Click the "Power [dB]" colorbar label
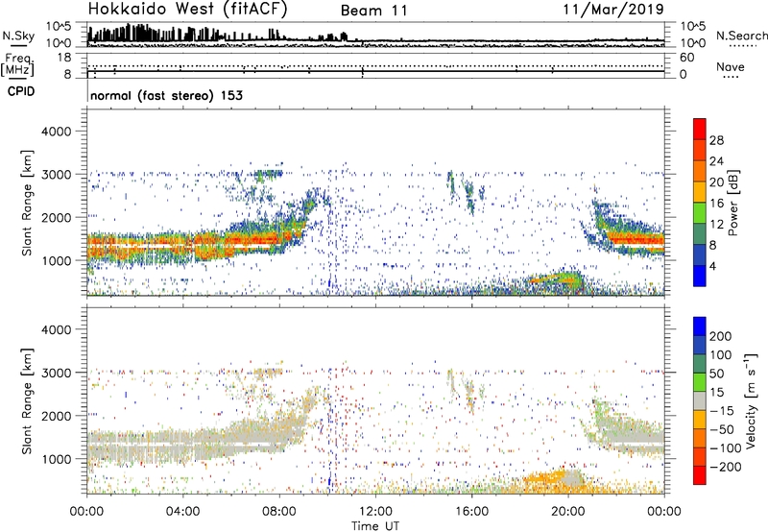The image size is (768, 532). point(732,203)
